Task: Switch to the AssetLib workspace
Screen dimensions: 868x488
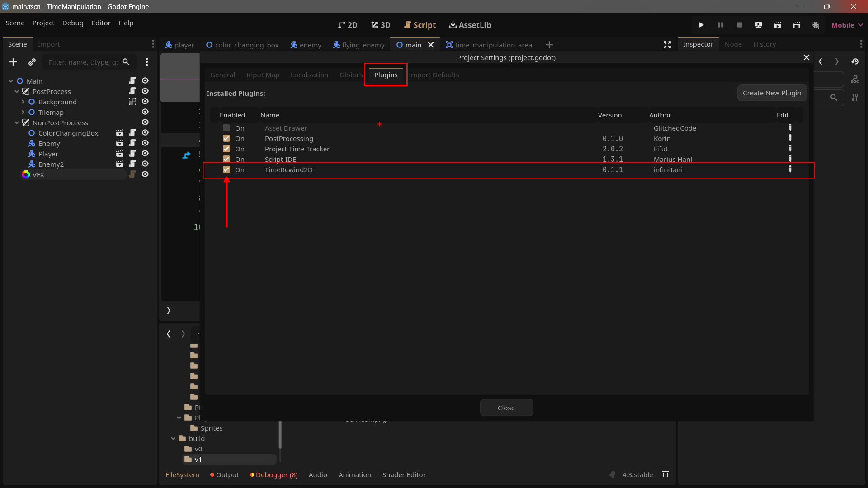Action: tap(470, 25)
